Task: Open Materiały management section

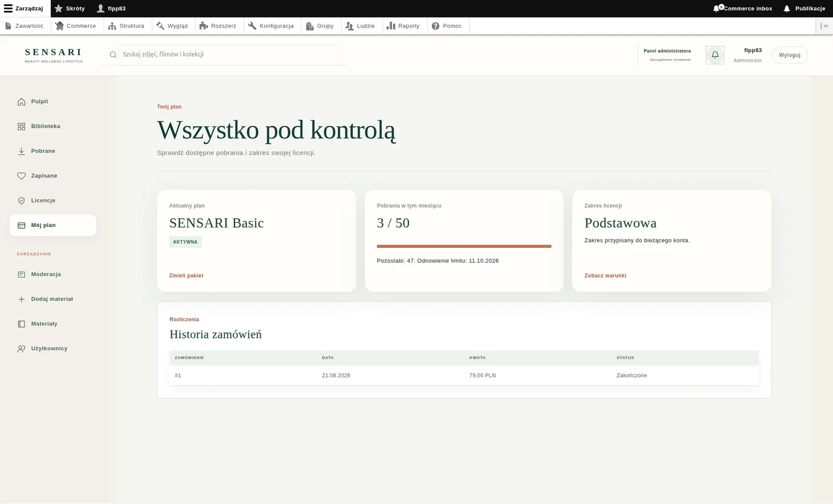Action: coord(53,324)
